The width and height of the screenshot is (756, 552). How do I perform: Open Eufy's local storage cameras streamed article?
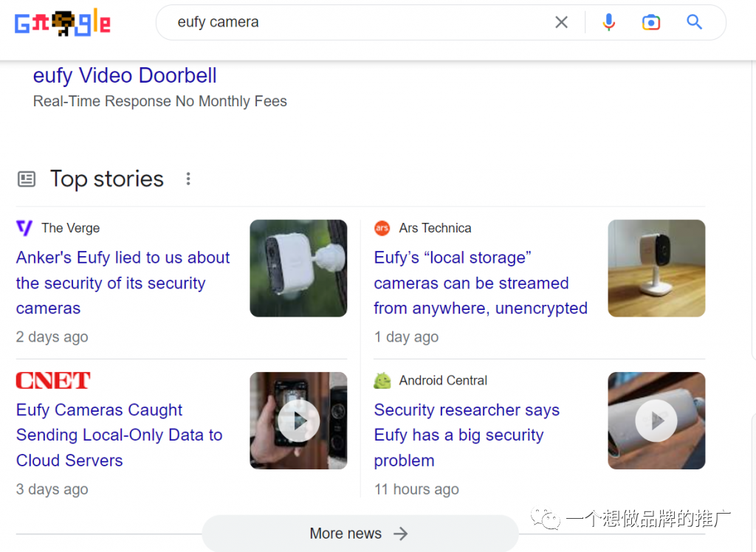pyautogui.click(x=481, y=283)
